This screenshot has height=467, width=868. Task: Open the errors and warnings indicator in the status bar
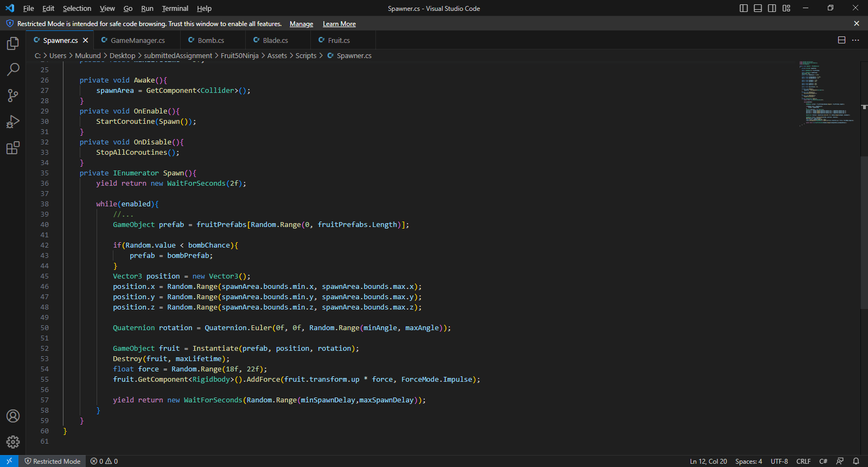click(x=104, y=461)
